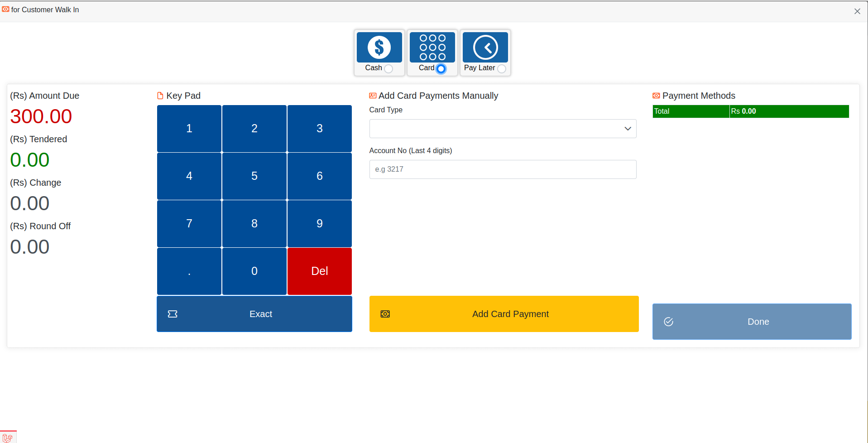Image resolution: width=868 pixels, height=443 pixels.
Task: Click the banknote icon on Add Card Payment
Action: [x=385, y=314]
